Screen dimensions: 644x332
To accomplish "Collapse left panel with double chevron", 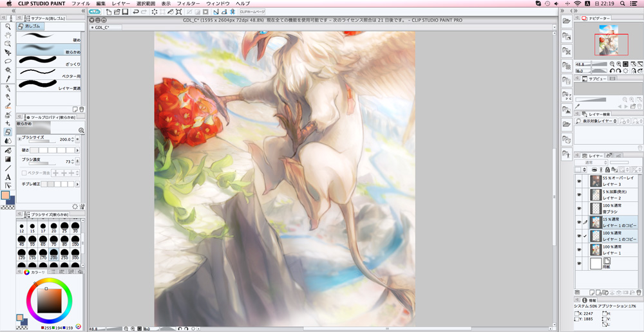I will (83, 11).
